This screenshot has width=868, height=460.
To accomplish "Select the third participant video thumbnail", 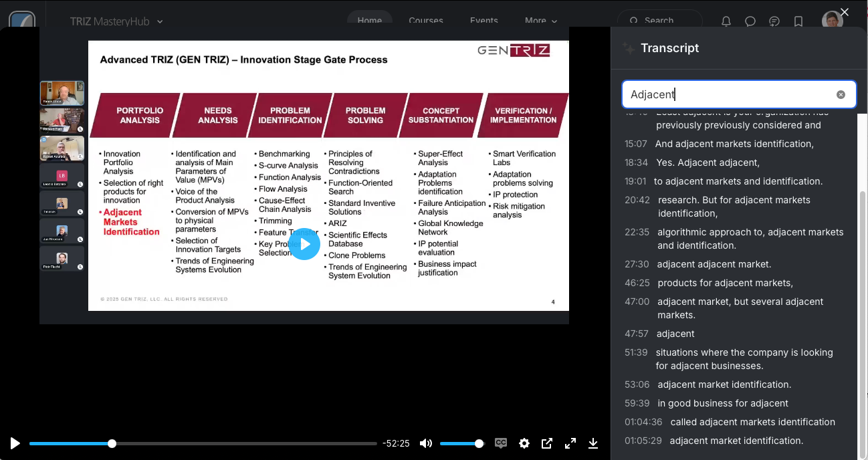I will coord(62,148).
